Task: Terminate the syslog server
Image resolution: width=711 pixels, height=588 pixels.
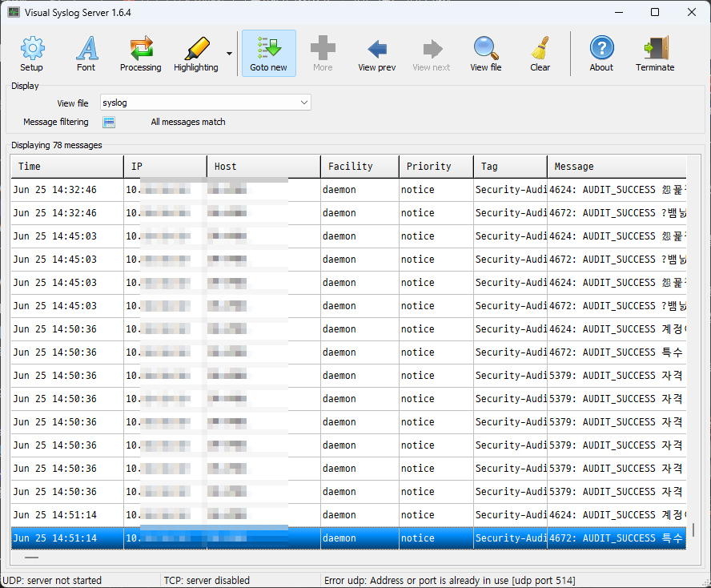Action: (x=655, y=54)
